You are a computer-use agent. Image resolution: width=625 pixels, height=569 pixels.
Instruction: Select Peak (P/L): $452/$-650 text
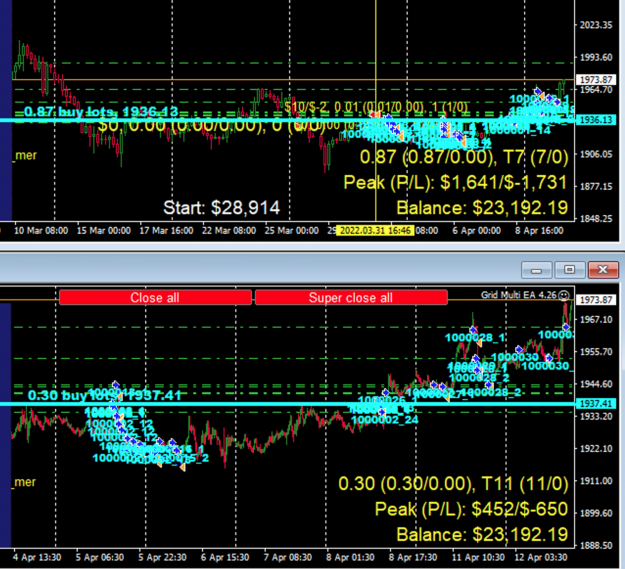(x=472, y=509)
